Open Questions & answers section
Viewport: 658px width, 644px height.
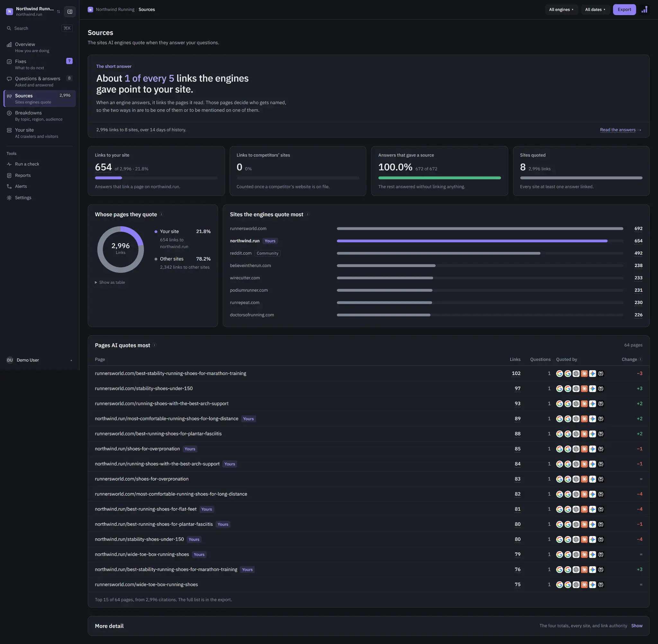point(40,82)
